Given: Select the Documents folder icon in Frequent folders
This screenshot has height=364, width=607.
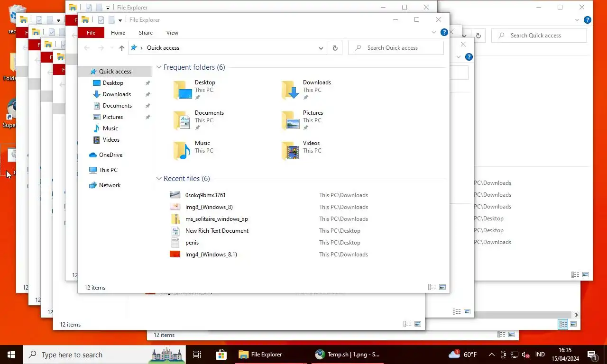Looking at the screenshot, I should pos(183,120).
